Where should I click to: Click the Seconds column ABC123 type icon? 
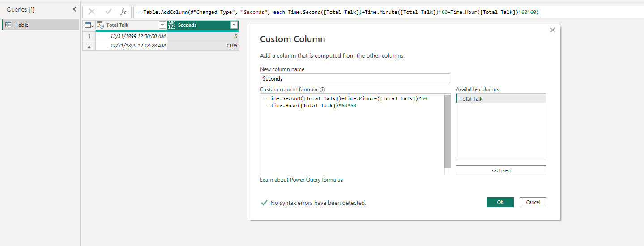pos(172,25)
